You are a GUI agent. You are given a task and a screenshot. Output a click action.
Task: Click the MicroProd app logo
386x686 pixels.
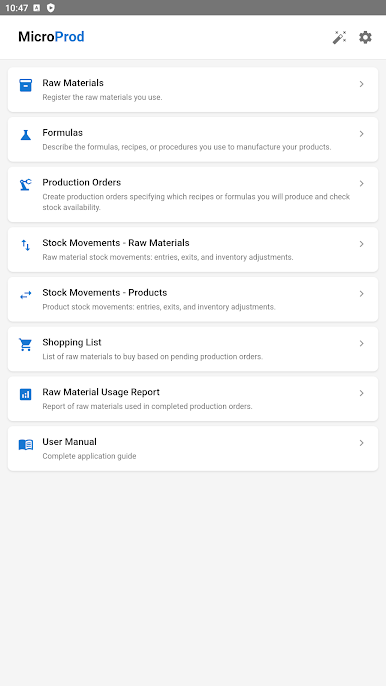pyautogui.click(x=51, y=37)
